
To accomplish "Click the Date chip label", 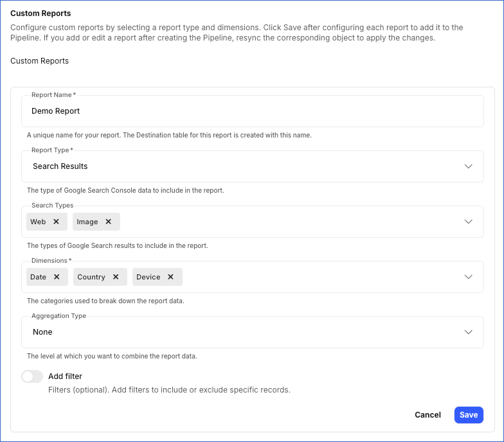I will 39,277.
